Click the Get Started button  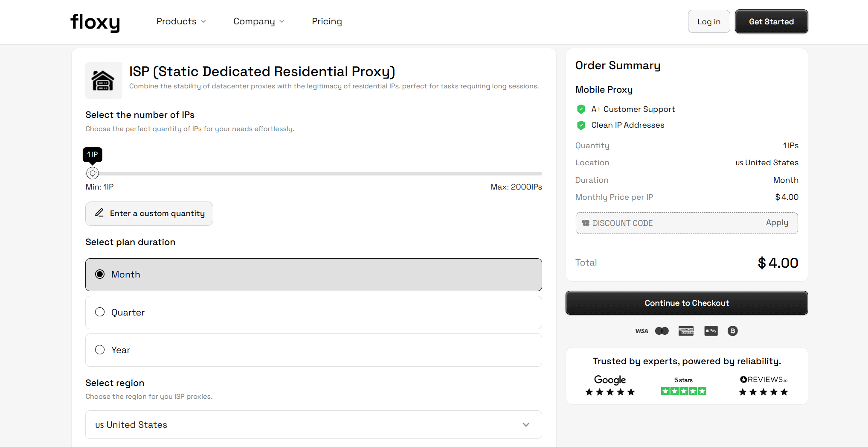[x=771, y=21]
